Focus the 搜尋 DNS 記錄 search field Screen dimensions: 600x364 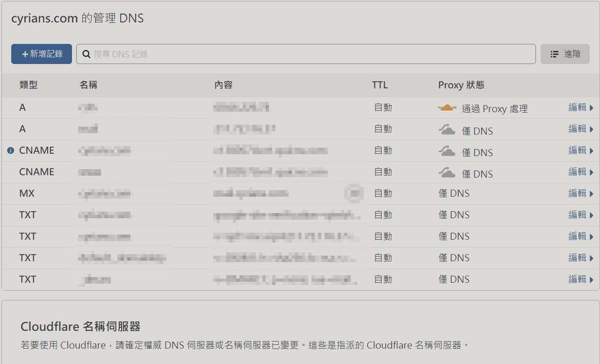pos(306,54)
